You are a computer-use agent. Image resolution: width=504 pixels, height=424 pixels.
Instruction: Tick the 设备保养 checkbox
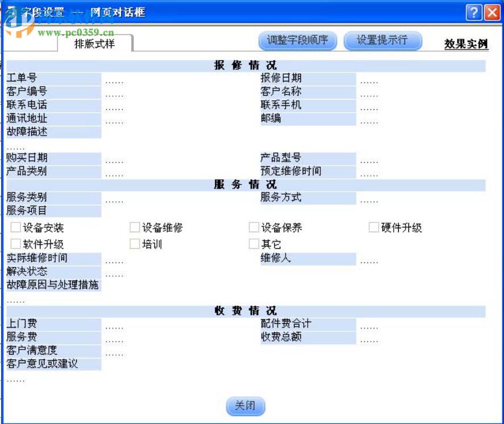(253, 227)
